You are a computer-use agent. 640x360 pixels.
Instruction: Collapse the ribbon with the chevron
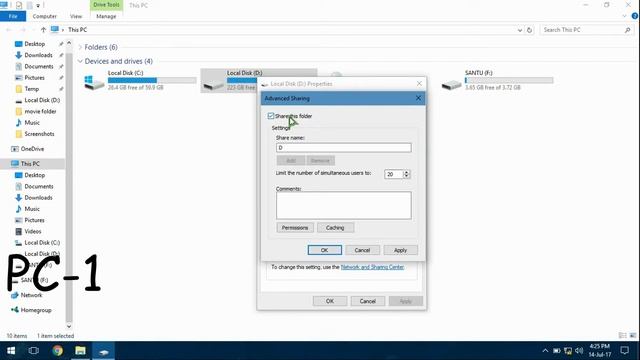pos(624,16)
